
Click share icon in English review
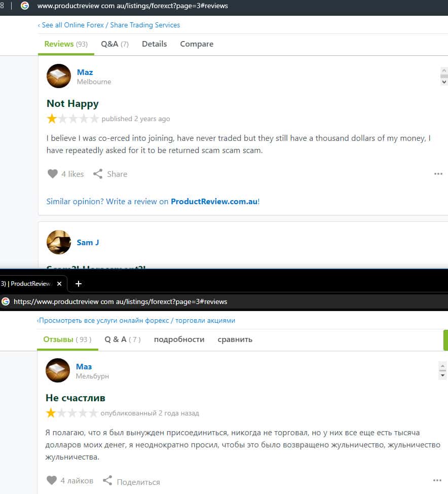(98, 174)
